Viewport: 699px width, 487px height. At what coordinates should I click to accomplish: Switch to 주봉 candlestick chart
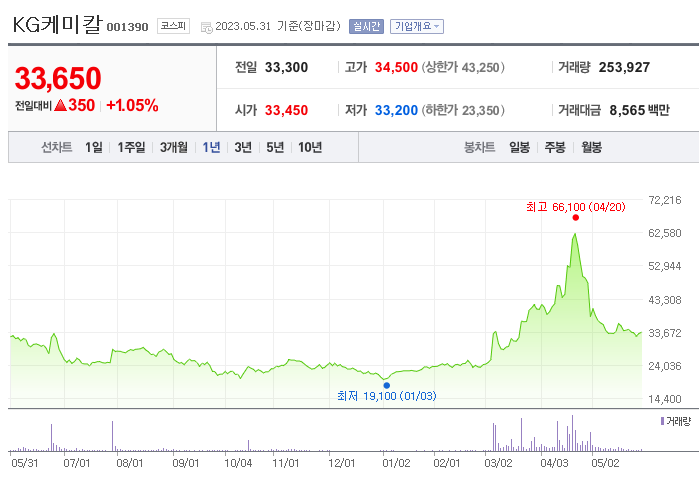(555, 147)
